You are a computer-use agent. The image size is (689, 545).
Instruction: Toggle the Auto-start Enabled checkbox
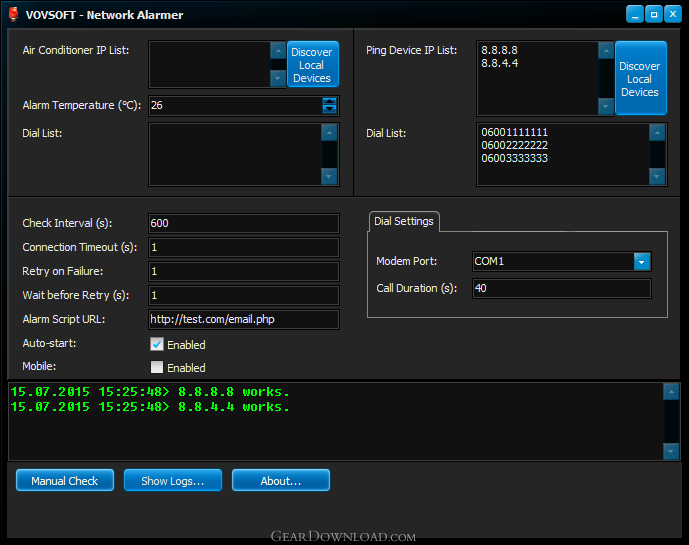tap(157, 344)
